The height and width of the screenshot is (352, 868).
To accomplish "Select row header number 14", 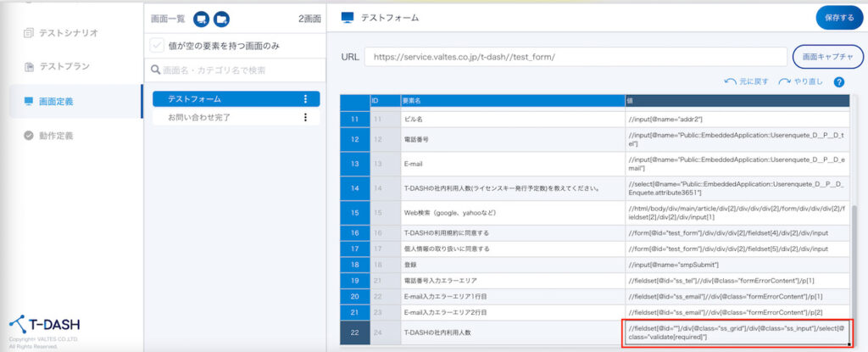I will 354,188.
